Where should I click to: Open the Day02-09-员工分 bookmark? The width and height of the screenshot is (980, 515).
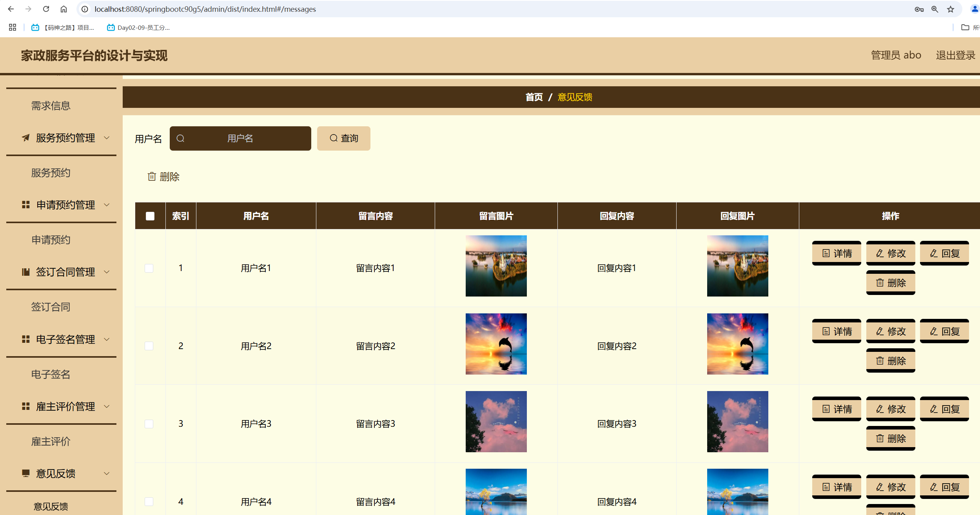click(138, 27)
